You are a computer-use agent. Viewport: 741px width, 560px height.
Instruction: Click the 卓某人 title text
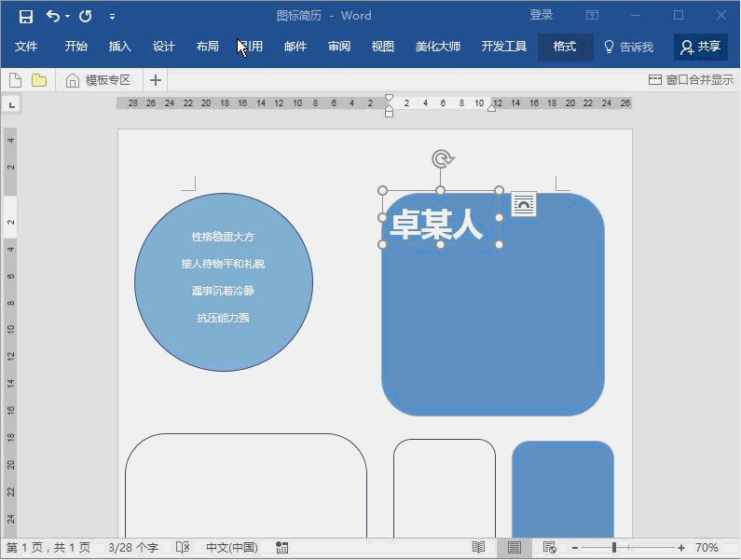tap(435, 224)
